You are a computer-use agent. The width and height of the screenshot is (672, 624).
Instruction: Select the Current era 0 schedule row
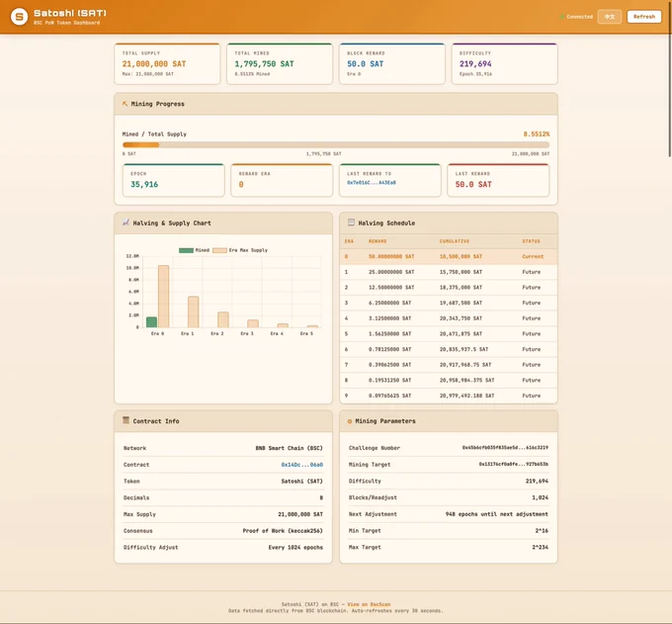tap(449, 256)
